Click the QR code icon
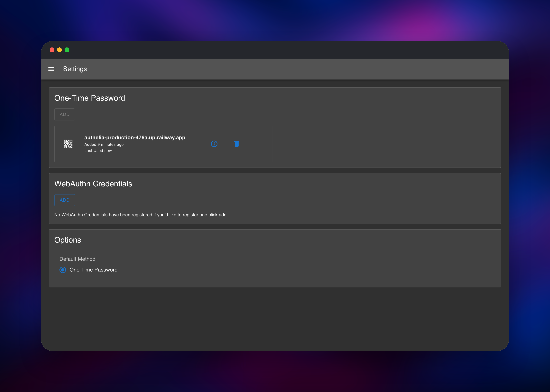Viewport: 550px width, 392px height. (68, 144)
